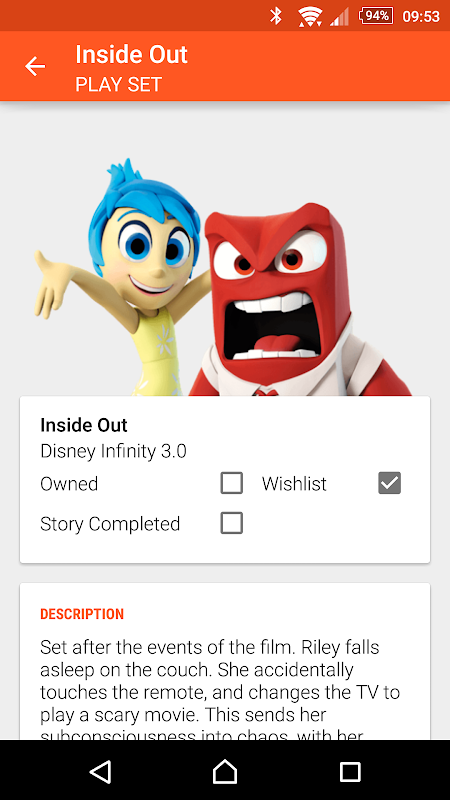Tap Anger character figure image
The image size is (450, 800).
pos(301,299)
